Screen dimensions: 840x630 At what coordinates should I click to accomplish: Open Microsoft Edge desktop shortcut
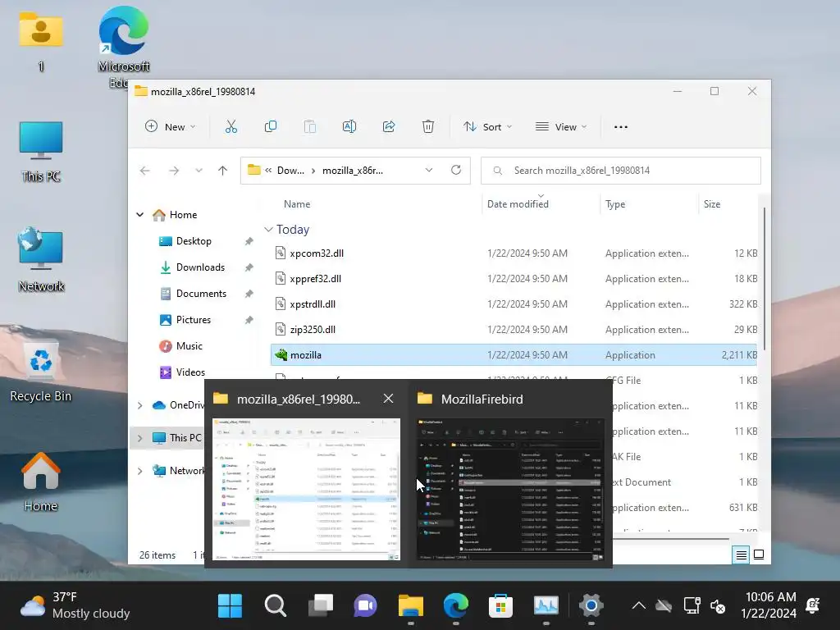pos(124,46)
